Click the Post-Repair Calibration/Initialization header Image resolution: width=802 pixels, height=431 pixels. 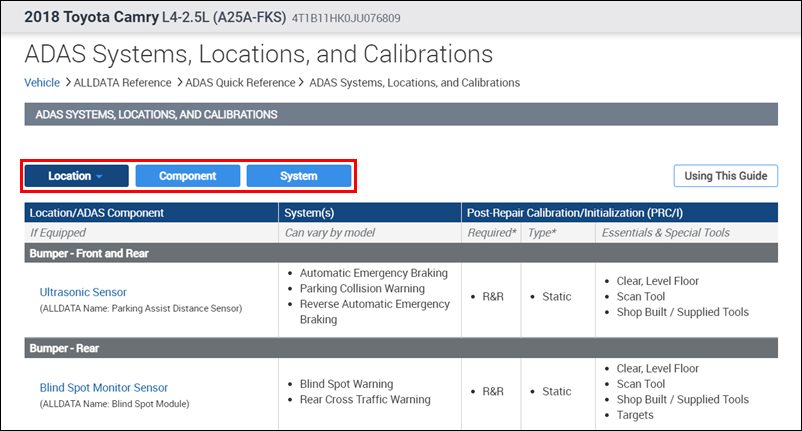[x=620, y=213]
